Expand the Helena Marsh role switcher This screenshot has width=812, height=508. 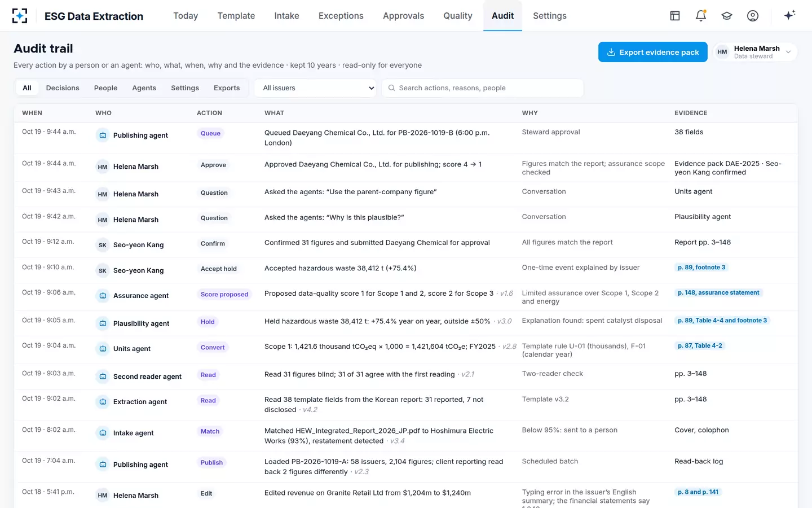click(x=755, y=52)
